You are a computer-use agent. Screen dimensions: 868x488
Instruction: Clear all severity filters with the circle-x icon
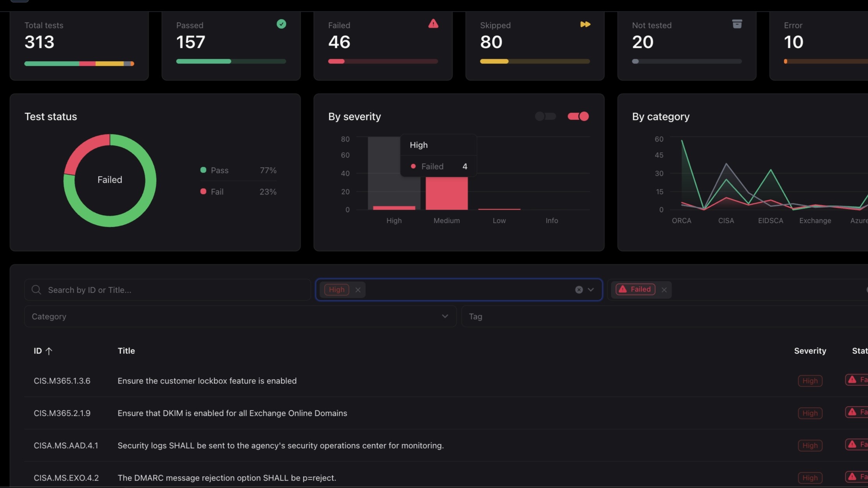tap(579, 290)
